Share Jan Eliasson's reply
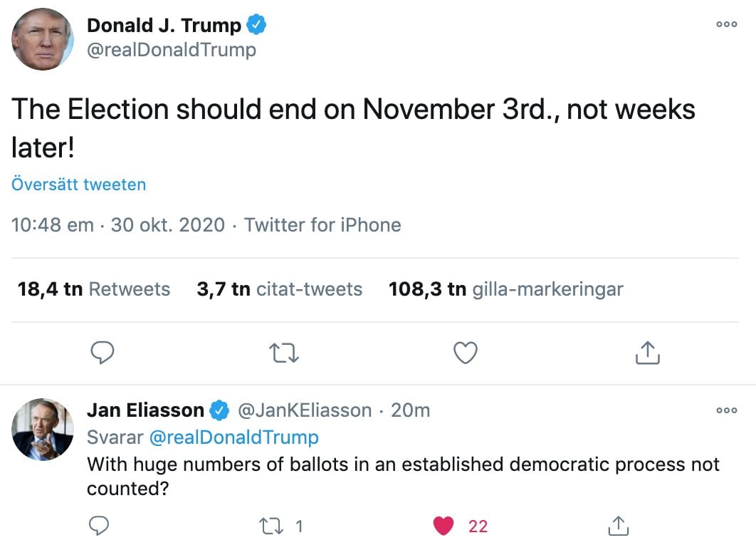The width and height of the screenshot is (756, 550). pyautogui.click(x=619, y=526)
